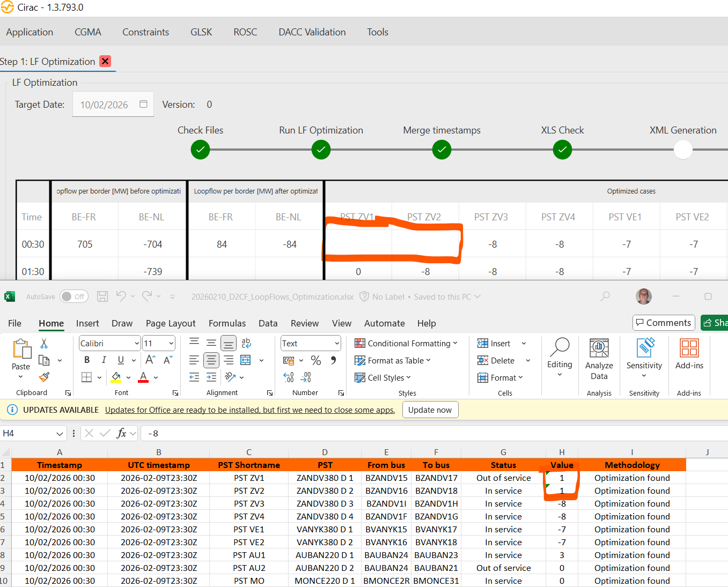The width and height of the screenshot is (728, 587).
Task: Expand the Calibri font name dropdown
Action: coord(137,344)
